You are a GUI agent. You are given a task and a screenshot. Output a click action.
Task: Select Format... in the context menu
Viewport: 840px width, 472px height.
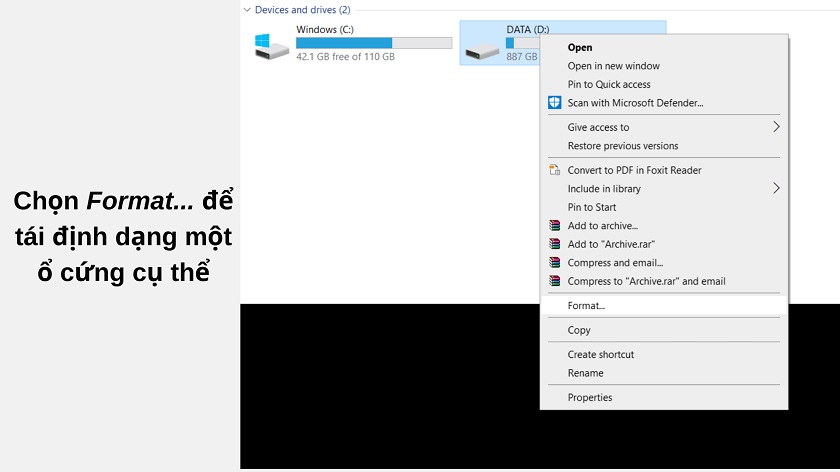click(664, 305)
